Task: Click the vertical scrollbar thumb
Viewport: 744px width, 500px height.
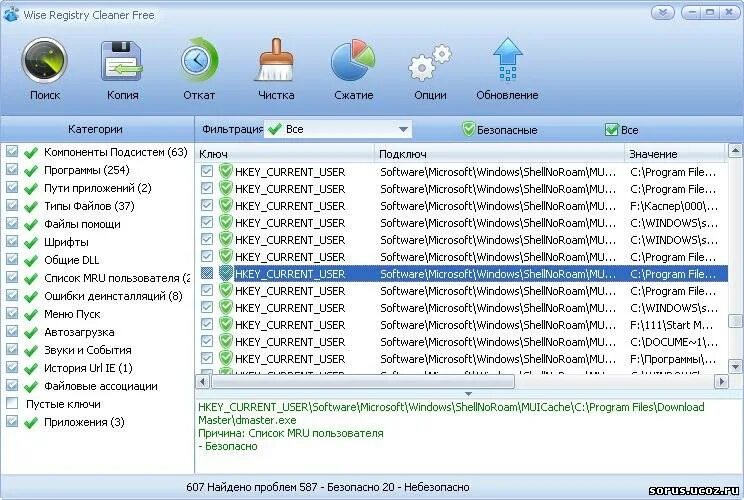Action: tap(735, 321)
